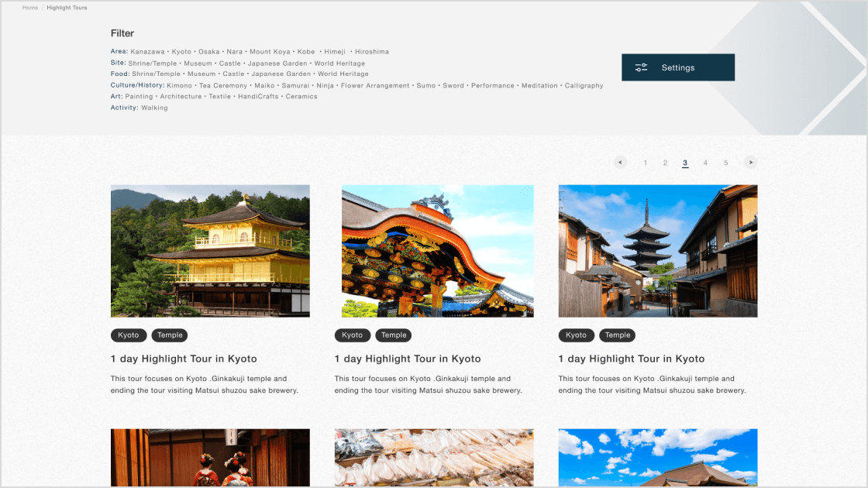Open the Highlight Tours breadcrumb
The image size is (868, 488).
[x=67, y=8]
